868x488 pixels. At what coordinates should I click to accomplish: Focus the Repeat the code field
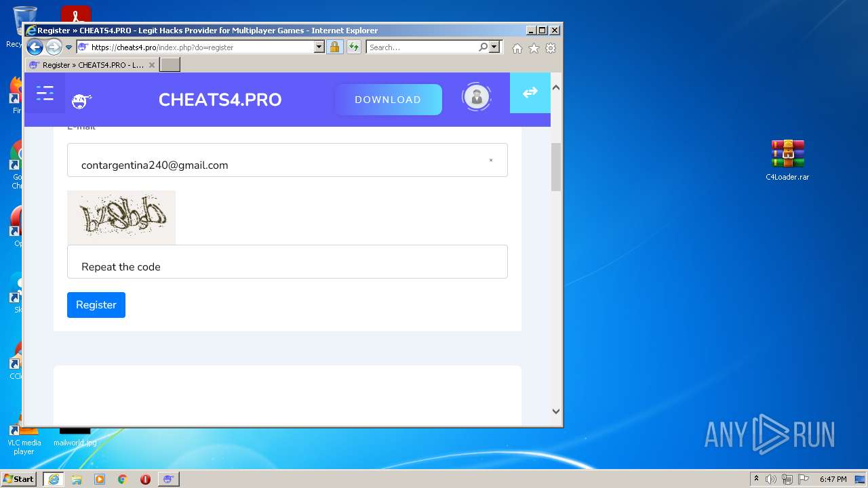(288, 262)
